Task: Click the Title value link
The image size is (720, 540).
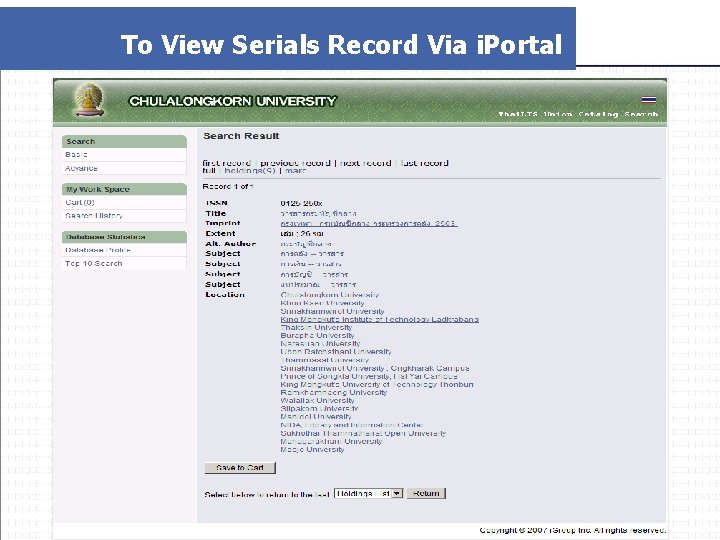Action: 318,214
